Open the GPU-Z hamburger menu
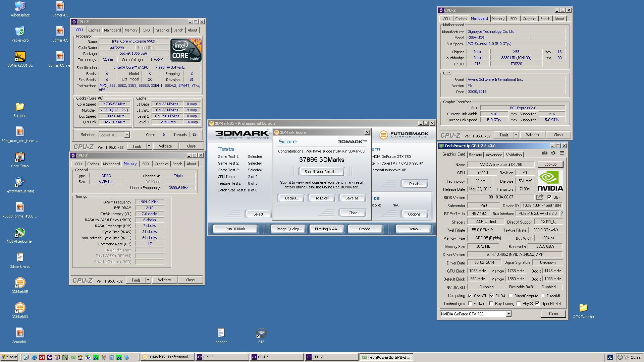This screenshot has width=644, height=362. pyautogui.click(x=562, y=153)
